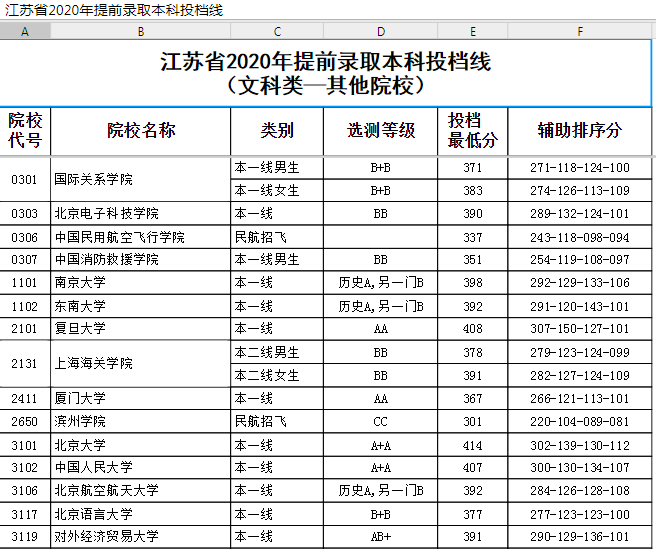This screenshot has width=656, height=549.
Task: Select AA grade cell for 复旦大学
Action: (x=381, y=329)
